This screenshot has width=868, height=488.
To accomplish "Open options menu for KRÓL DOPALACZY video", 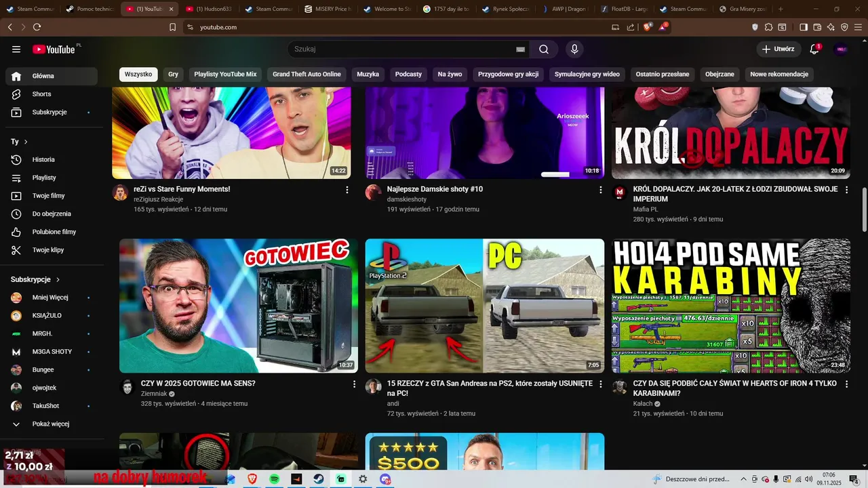I will point(846,190).
